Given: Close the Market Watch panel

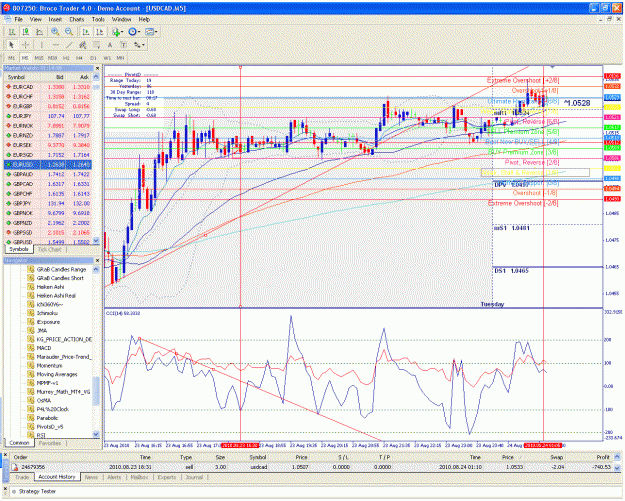Looking at the screenshot, I should click(x=98, y=69).
